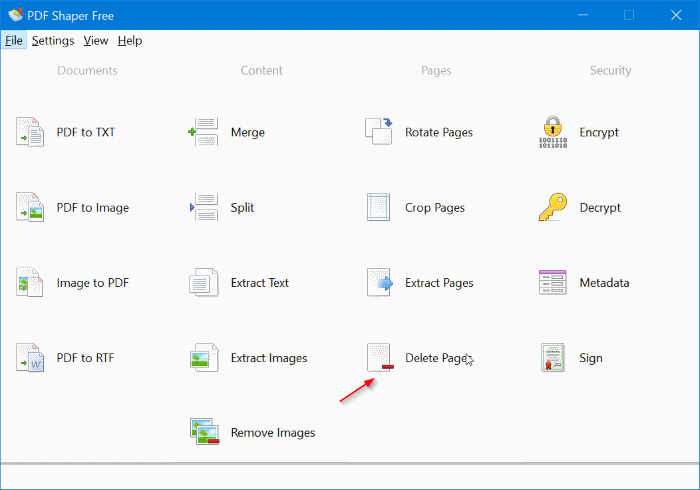
Task: Click the PDF to RTF icon
Action: pyautogui.click(x=30, y=357)
